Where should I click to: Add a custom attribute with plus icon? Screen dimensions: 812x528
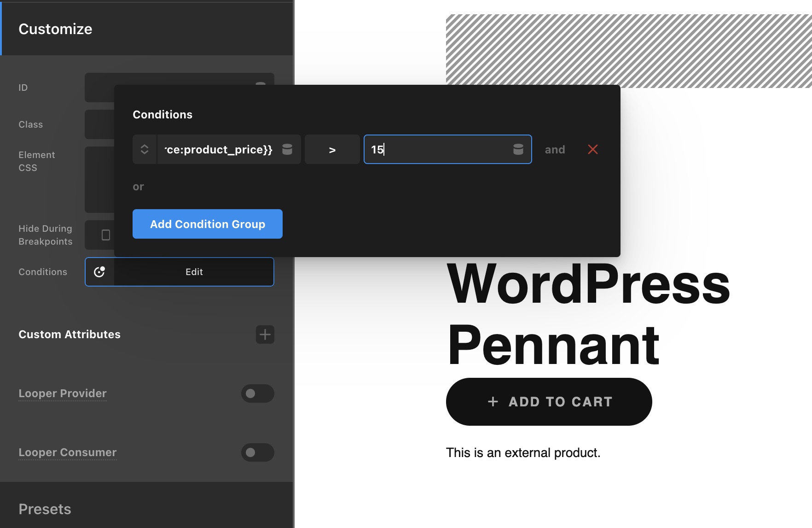[x=265, y=334]
